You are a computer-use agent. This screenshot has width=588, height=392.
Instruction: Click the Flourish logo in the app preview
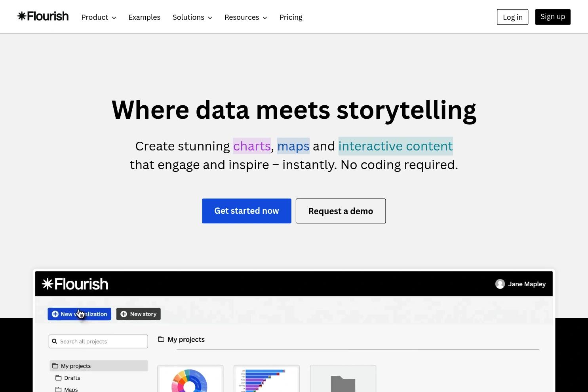[x=75, y=284]
